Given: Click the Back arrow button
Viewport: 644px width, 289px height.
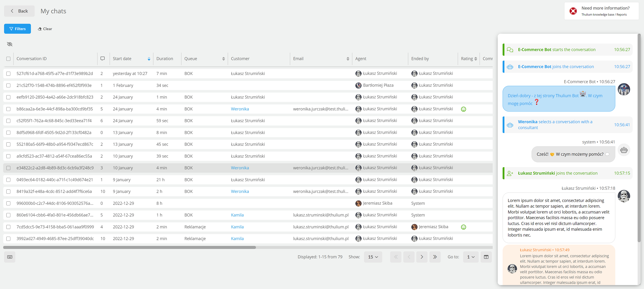Looking at the screenshot, I should pyautogui.click(x=19, y=11).
